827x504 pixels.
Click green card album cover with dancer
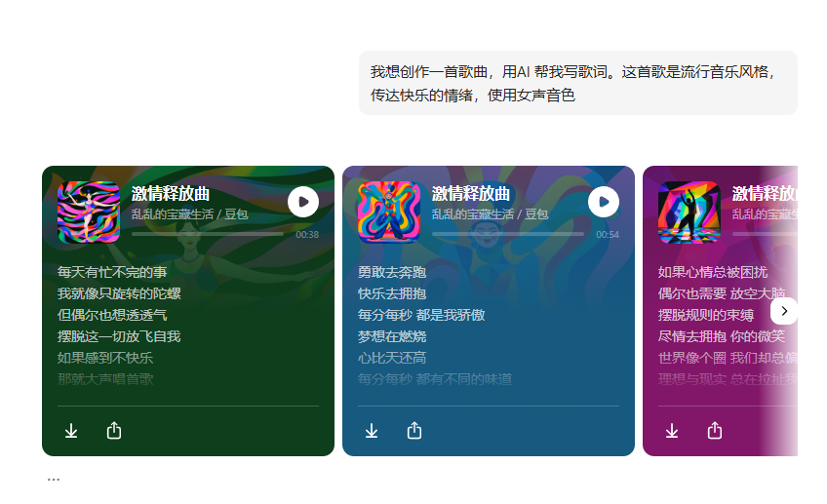89,212
